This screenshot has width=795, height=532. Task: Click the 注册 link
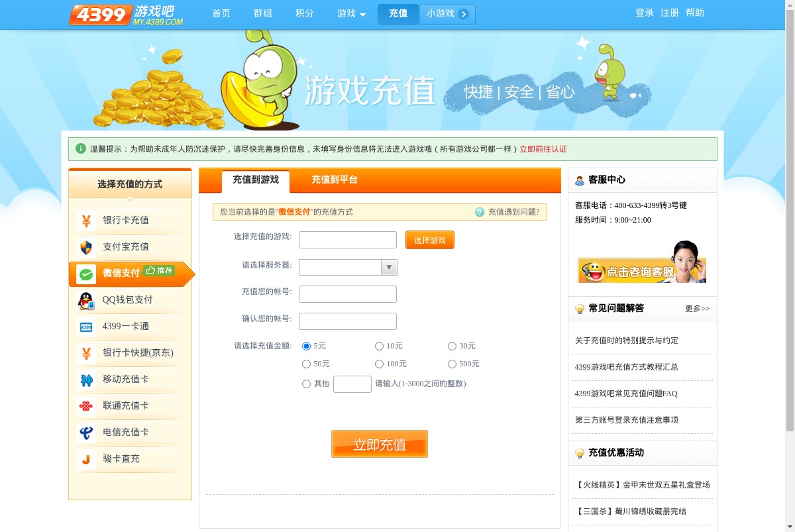click(x=670, y=13)
